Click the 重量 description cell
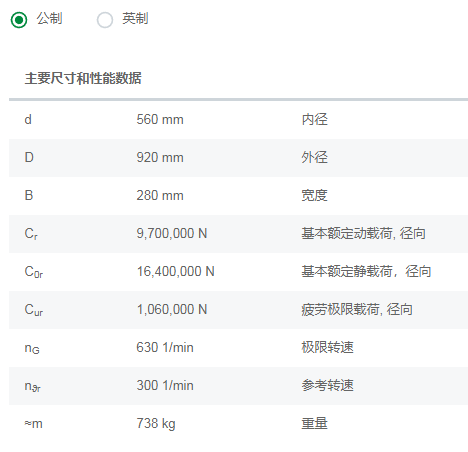The width and height of the screenshot is (468, 452). tap(315, 424)
